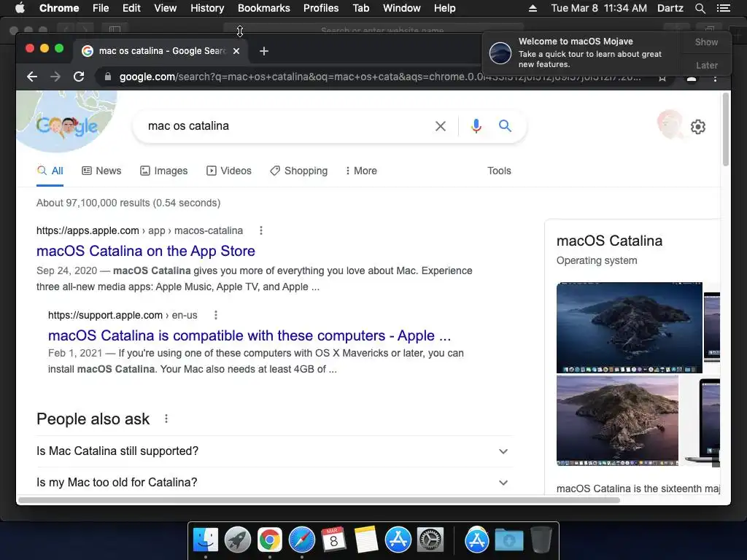This screenshot has height=560, width=747.
Task: Click the eject icon in menu bar
Action: pyautogui.click(x=533, y=8)
